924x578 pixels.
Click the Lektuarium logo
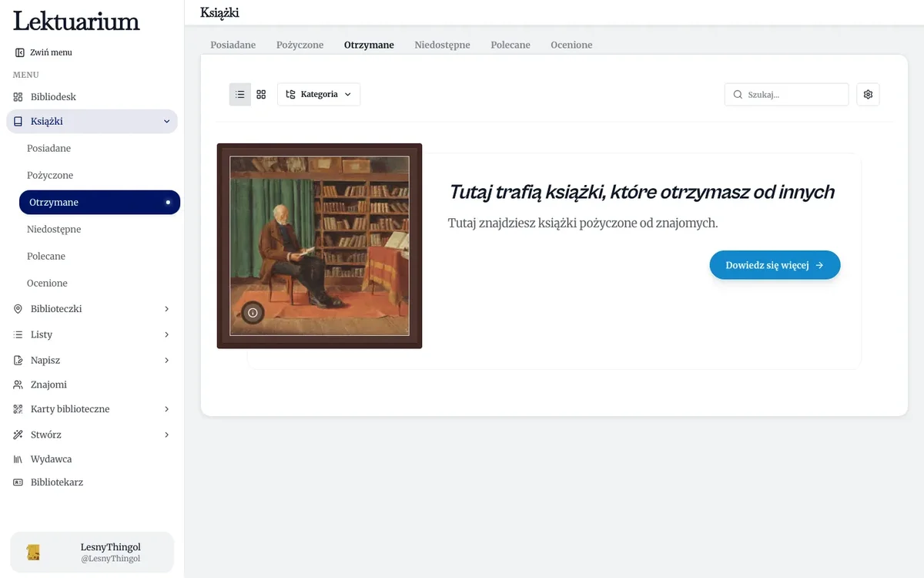click(x=76, y=21)
